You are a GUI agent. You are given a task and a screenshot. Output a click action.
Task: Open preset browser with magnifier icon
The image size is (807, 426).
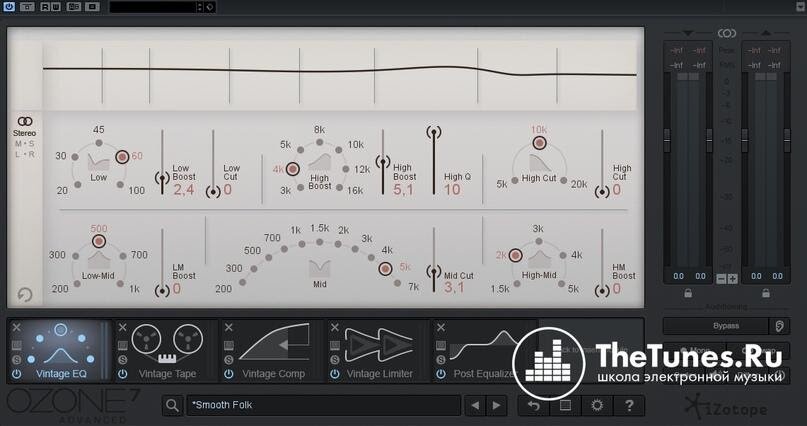172,405
